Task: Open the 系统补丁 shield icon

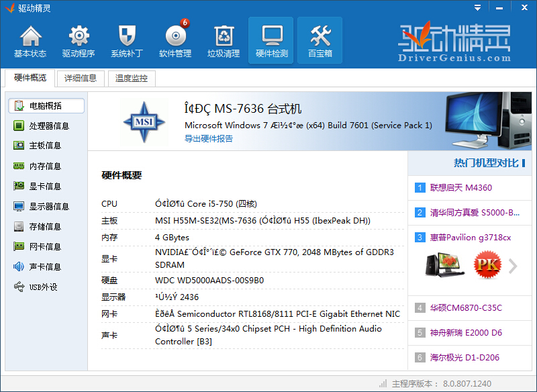Action: click(127, 36)
